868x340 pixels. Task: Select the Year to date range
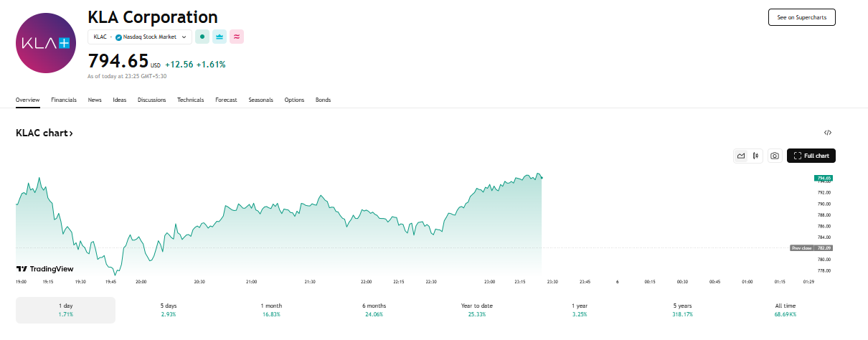pyautogui.click(x=477, y=310)
